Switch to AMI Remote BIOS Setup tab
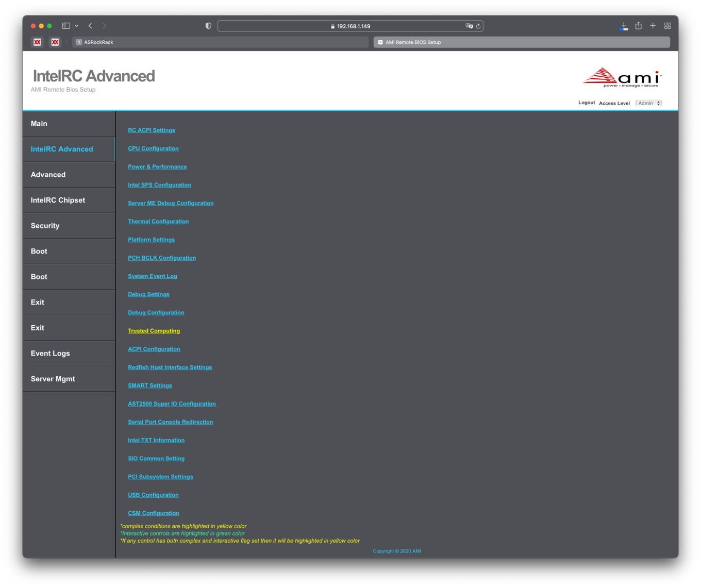The height and width of the screenshot is (588, 701). click(x=522, y=42)
